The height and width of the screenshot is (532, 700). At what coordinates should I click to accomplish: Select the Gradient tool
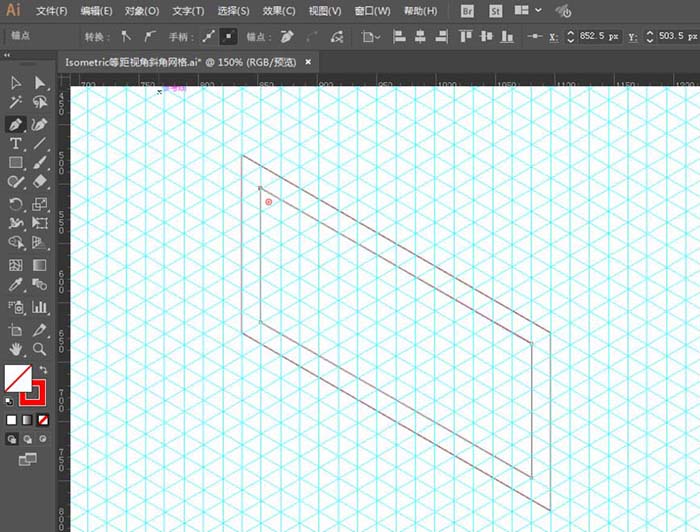[x=39, y=265]
